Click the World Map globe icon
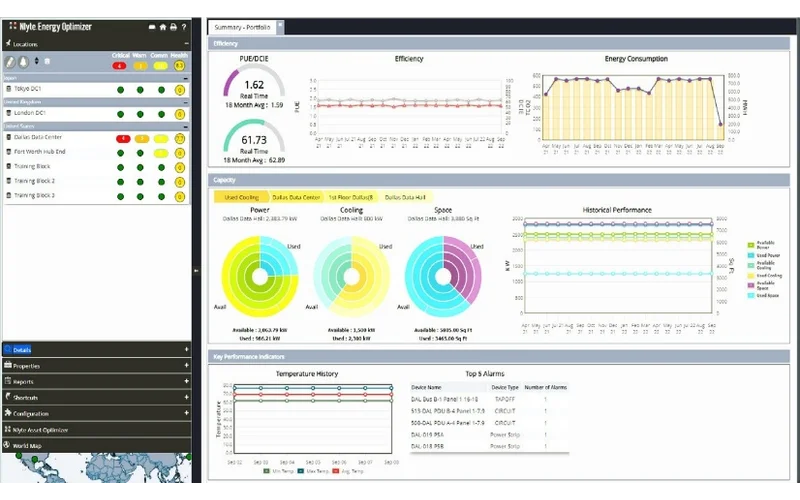 click(7, 445)
